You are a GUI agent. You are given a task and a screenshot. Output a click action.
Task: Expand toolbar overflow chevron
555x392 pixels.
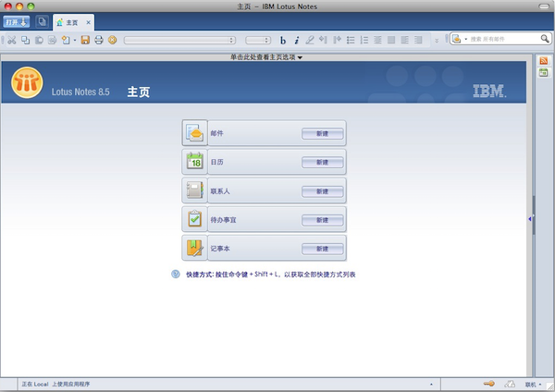pyautogui.click(x=437, y=41)
